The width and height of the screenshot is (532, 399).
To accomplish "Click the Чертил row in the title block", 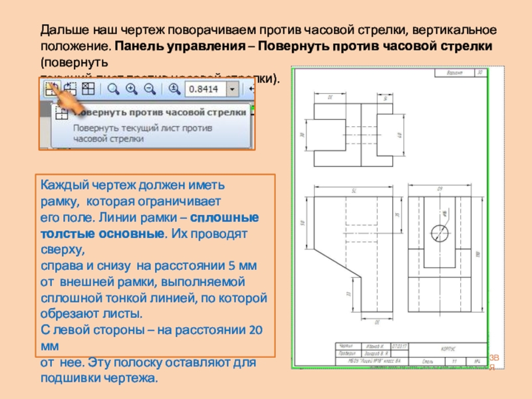I will pos(372,346).
